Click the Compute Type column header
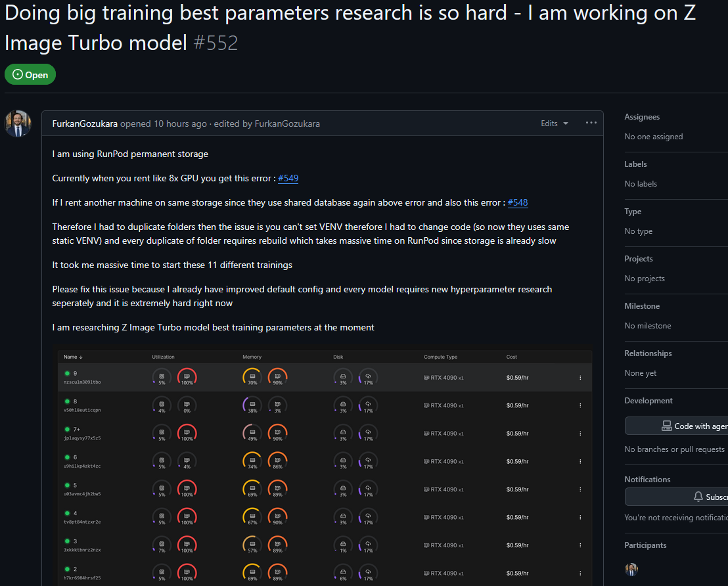This screenshot has width=728, height=586. click(x=440, y=357)
